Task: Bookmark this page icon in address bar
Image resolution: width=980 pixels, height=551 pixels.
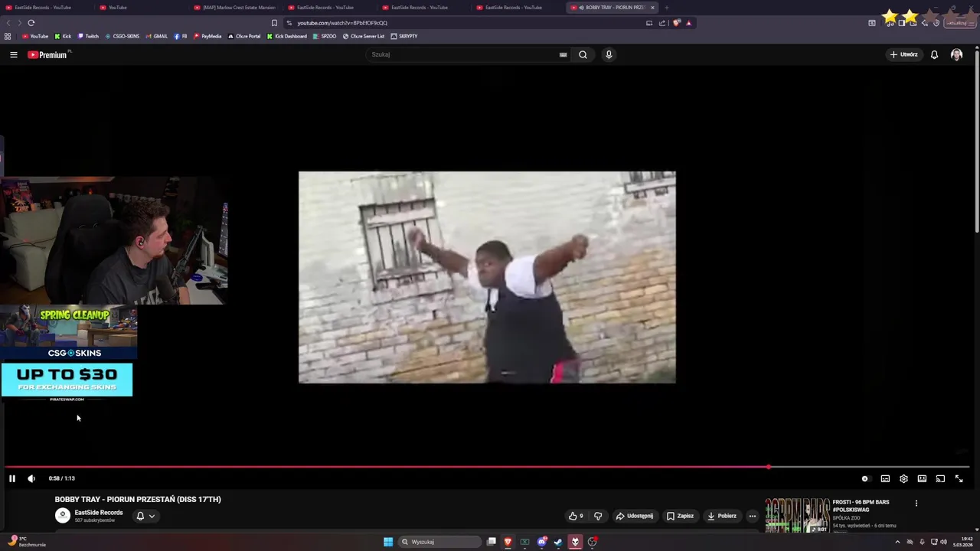Action: click(274, 23)
